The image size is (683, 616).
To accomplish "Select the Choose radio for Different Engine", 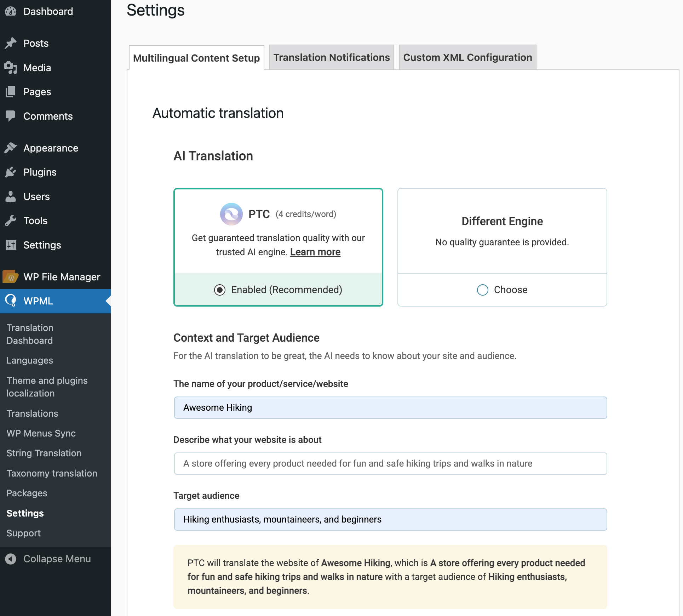I will tap(483, 290).
